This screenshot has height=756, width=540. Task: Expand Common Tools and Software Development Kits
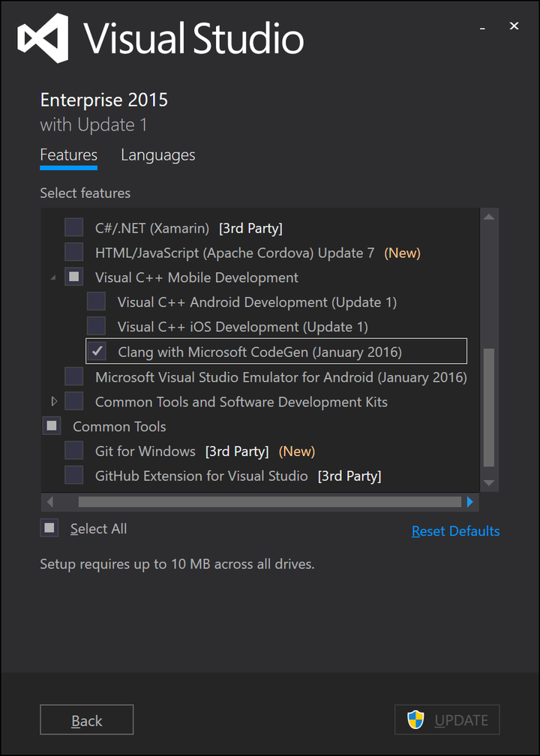coord(54,401)
